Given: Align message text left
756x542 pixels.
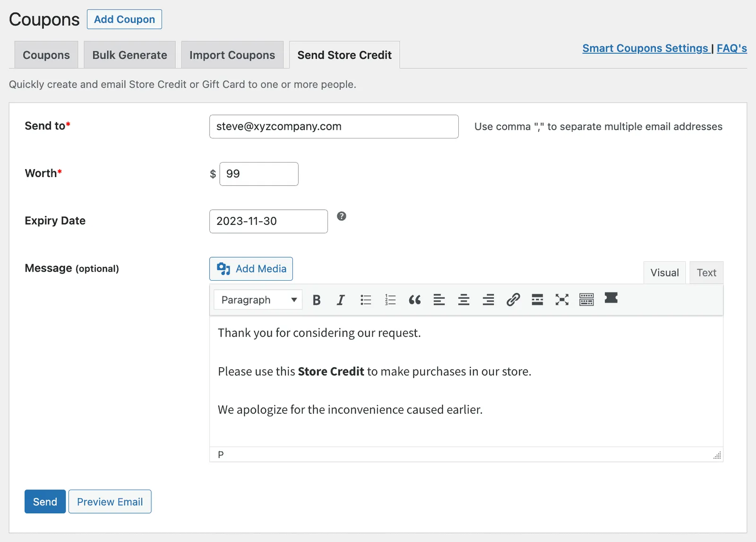Looking at the screenshot, I should coord(439,300).
